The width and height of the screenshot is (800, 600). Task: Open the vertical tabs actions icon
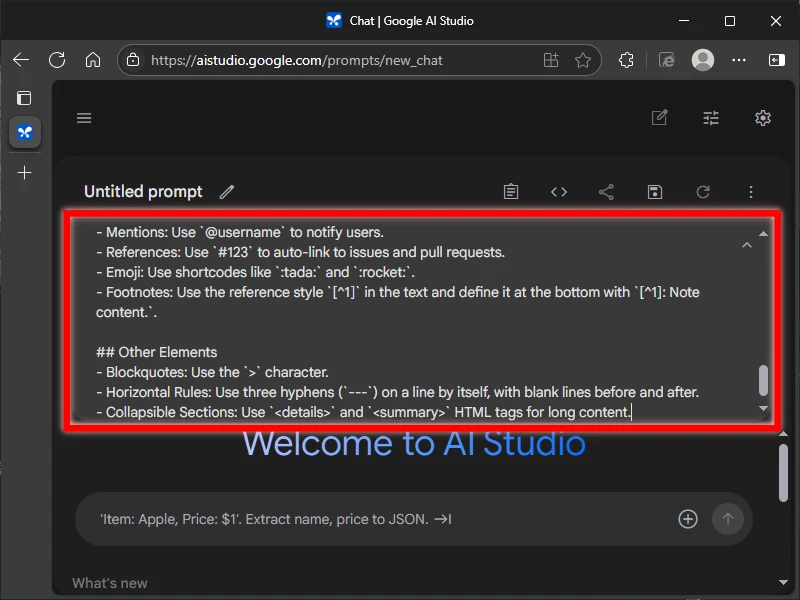pyautogui.click(x=24, y=98)
